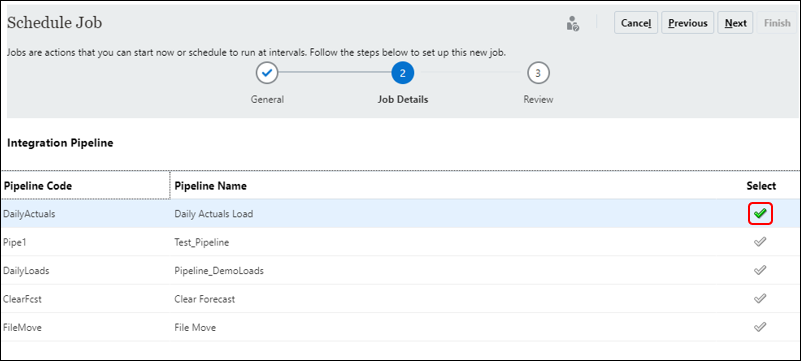
Task: Click the Select column header
Action: (x=761, y=186)
